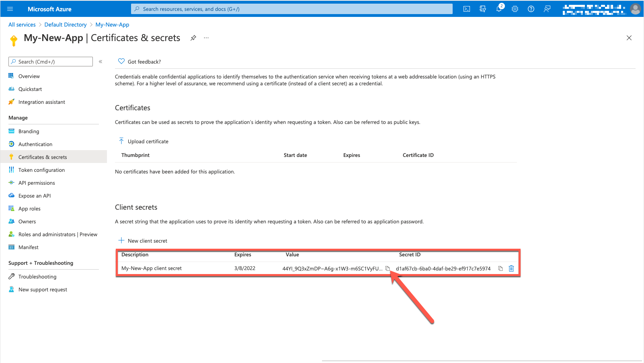Click the Quickstart cloud icon

(x=11, y=89)
